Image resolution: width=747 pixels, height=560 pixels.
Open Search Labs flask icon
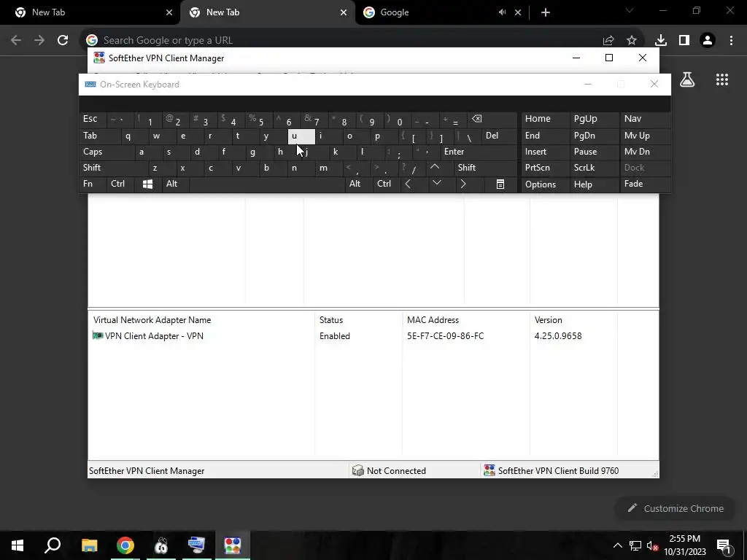point(687,79)
